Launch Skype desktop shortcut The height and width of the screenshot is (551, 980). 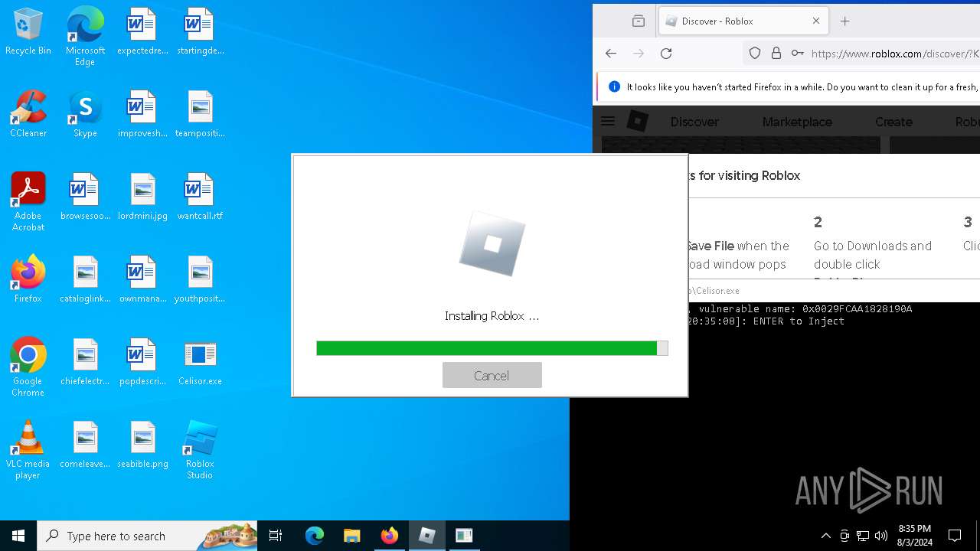(x=85, y=114)
